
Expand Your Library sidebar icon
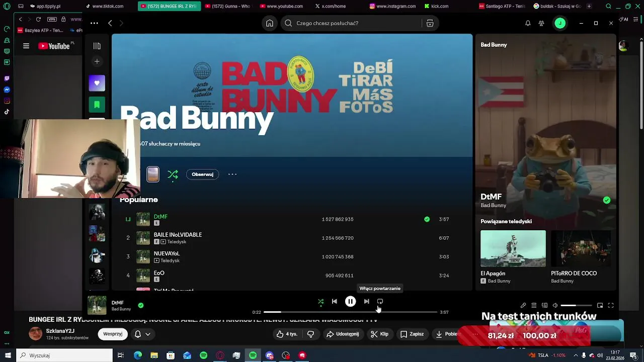click(97, 46)
